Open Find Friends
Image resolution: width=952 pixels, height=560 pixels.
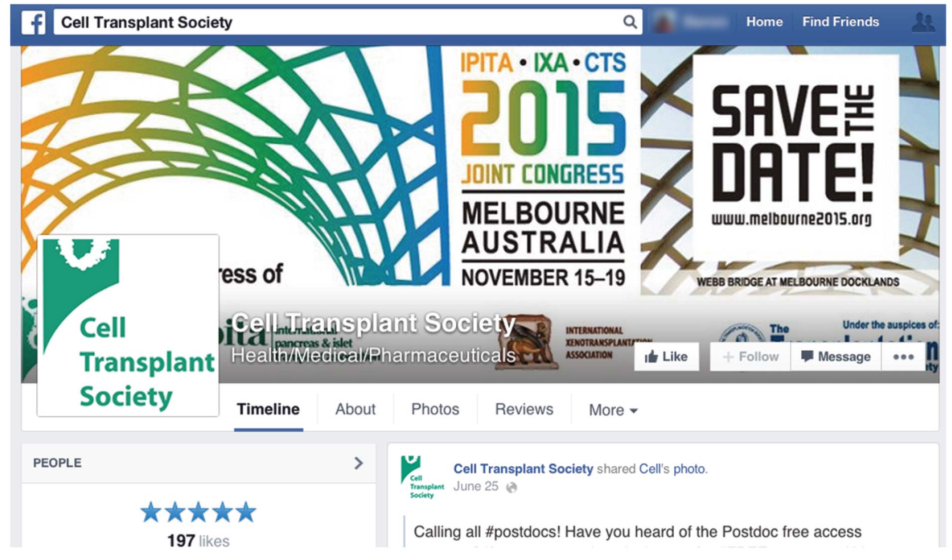(840, 22)
